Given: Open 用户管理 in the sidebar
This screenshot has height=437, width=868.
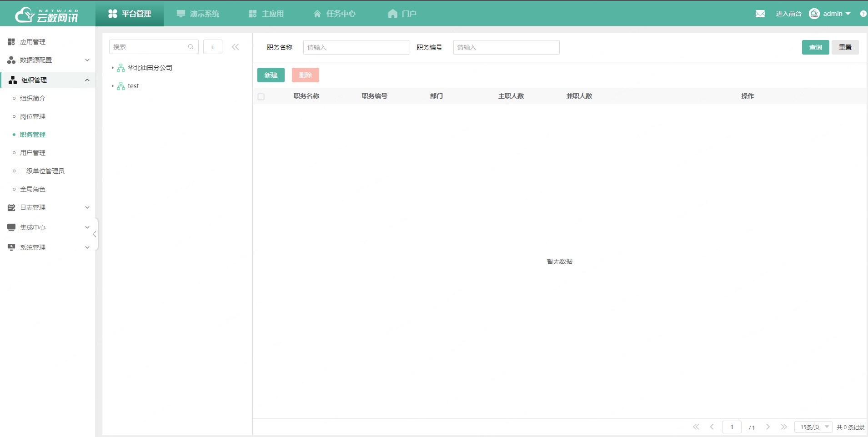Looking at the screenshot, I should [33, 153].
